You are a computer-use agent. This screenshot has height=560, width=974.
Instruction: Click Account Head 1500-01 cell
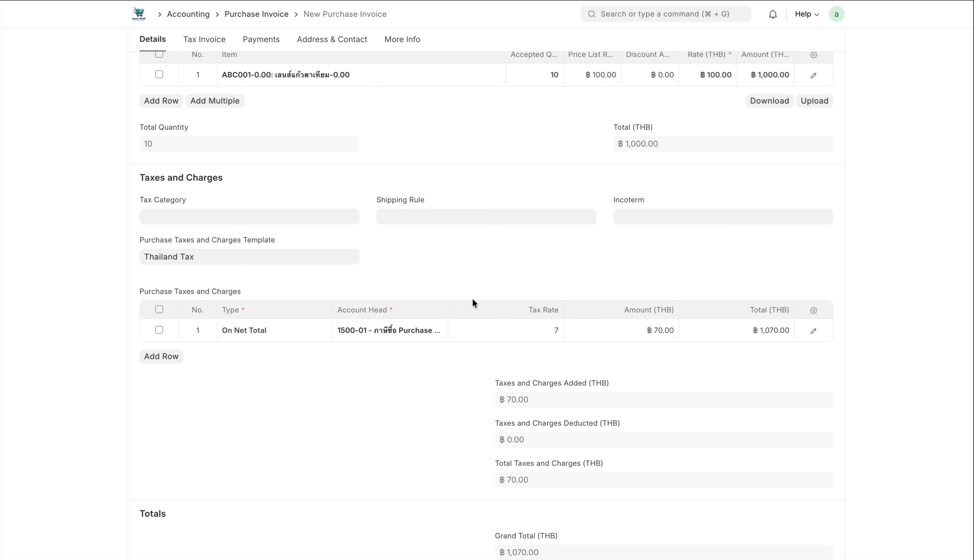pyautogui.click(x=390, y=330)
